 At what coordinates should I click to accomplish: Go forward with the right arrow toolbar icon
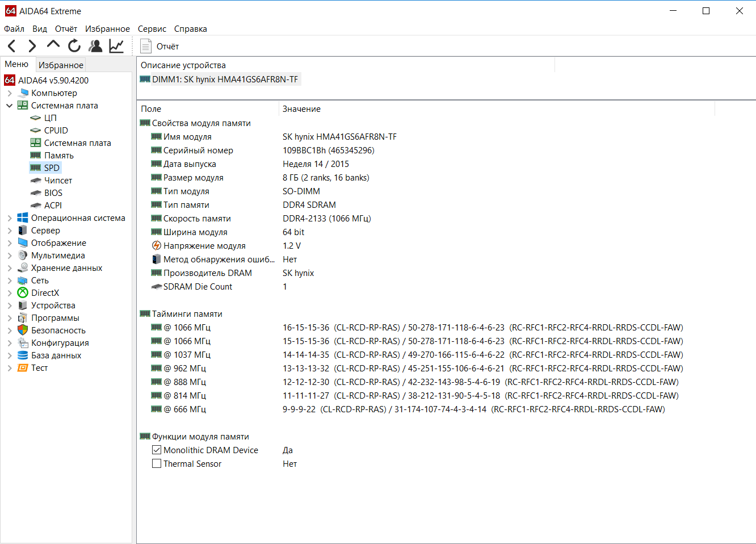32,46
